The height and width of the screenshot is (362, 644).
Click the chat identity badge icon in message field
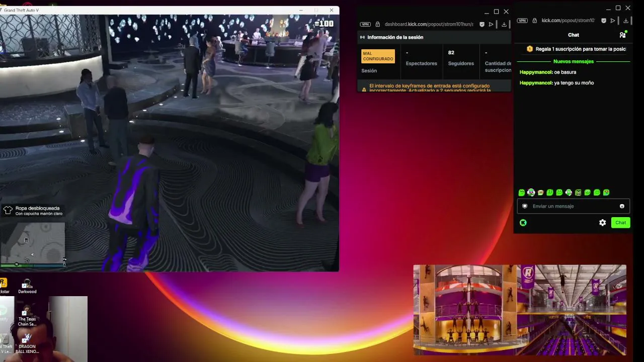[x=525, y=206]
